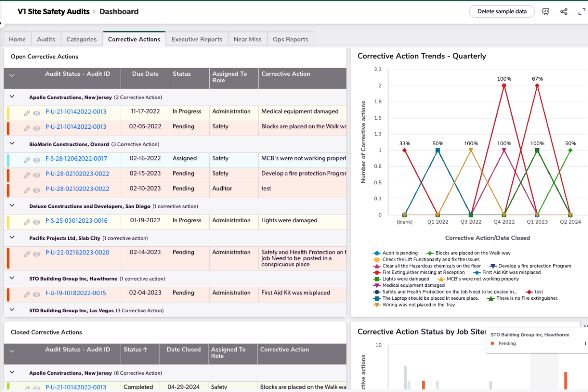Edit the P-U-22-02162023-0020 row with pencil
588x392 pixels.
click(x=27, y=253)
